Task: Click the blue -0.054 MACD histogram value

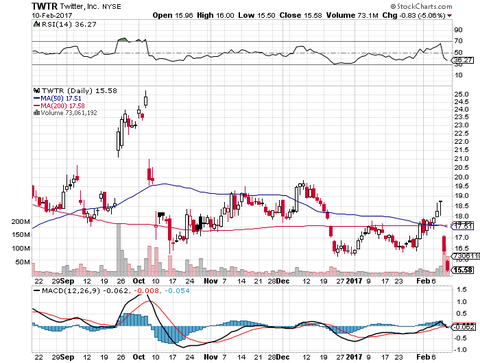Action: (177, 291)
